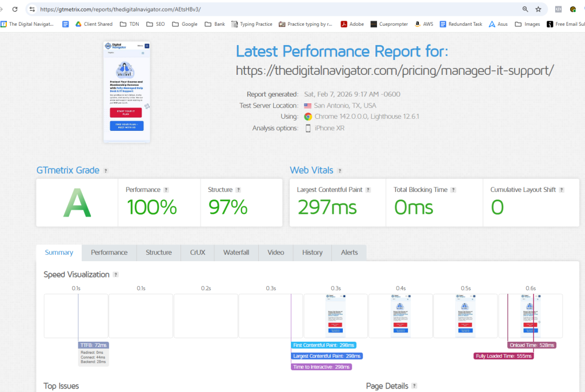This screenshot has height=392, width=585.
Task: Open the TDN bookmarks folder
Action: [130, 24]
